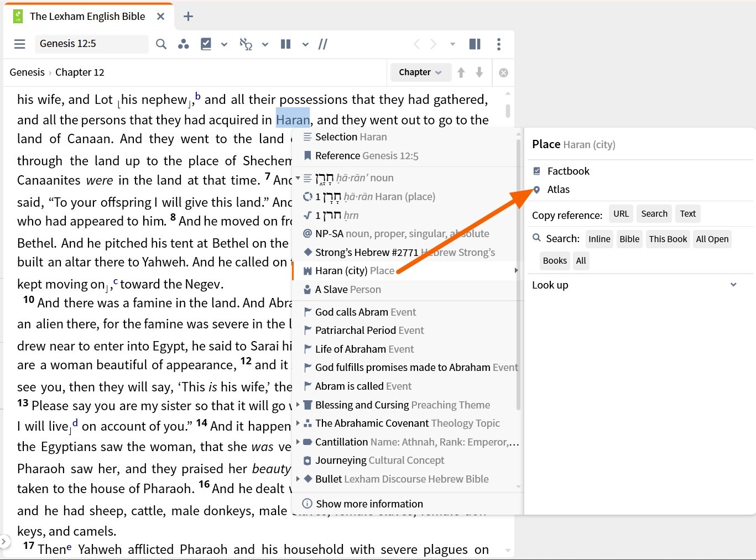Toggle the side-by-side columns view
The height and width of the screenshot is (560, 756).
click(x=285, y=44)
